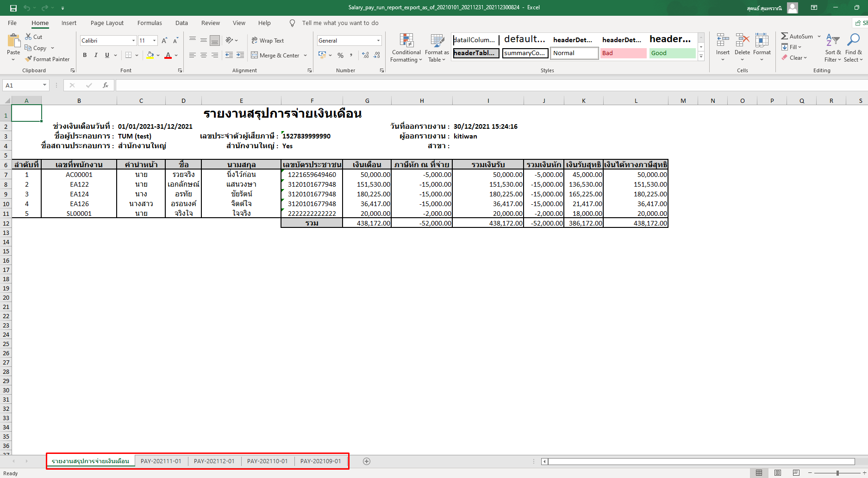Apply the Bad cell style
This screenshot has height=478, width=868.
[623, 53]
